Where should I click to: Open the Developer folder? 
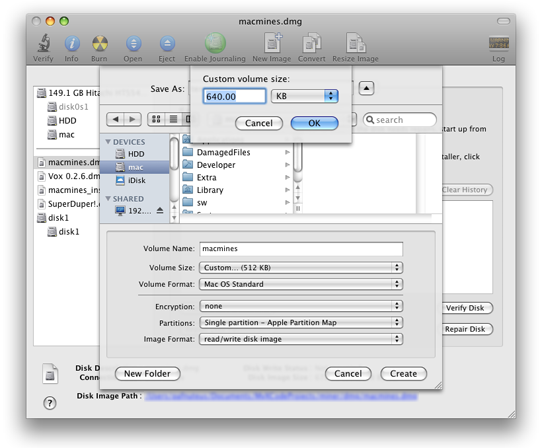click(236, 165)
